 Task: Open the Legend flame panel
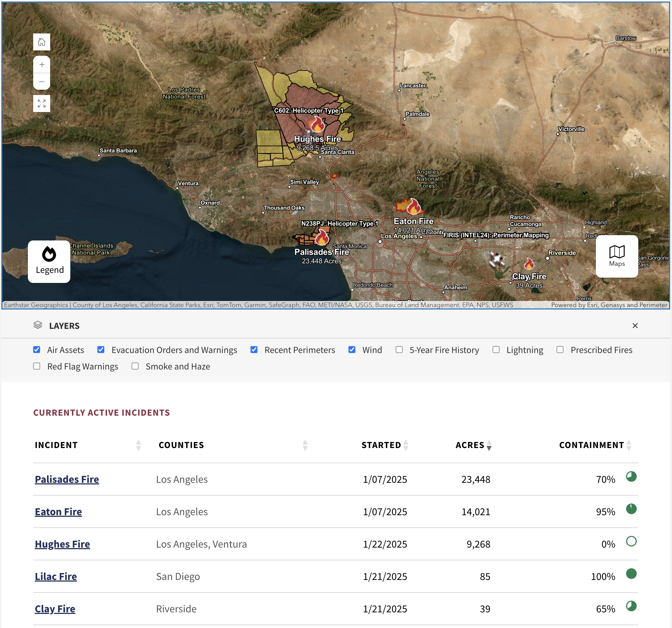pyautogui.click(x=49, y=261)
